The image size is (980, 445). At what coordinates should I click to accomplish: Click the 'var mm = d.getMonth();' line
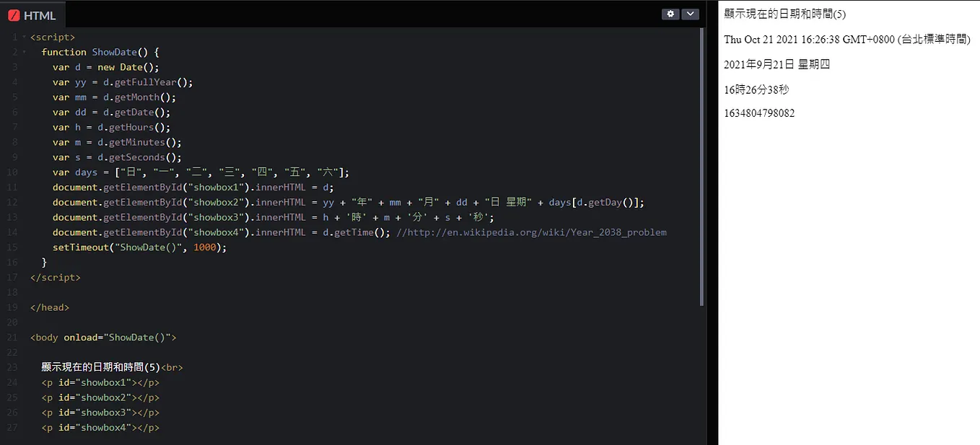pyautogui.click(x=114, y=97)
